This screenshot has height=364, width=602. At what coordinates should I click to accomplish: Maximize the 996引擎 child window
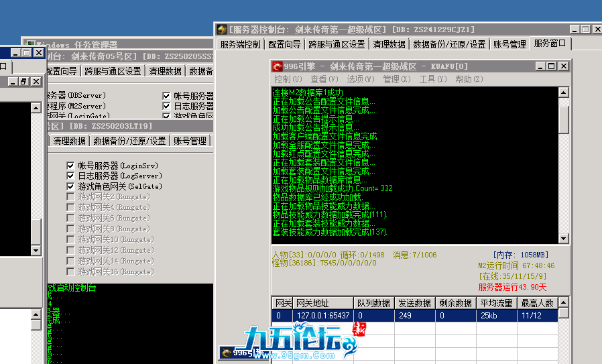pos(552,66)
